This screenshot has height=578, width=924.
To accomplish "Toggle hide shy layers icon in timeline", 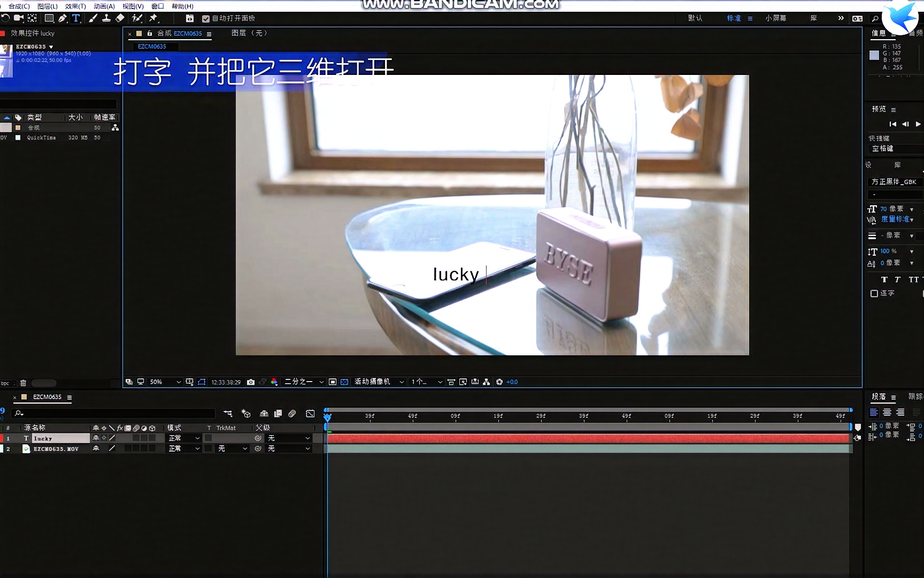I will coord(264,414).
